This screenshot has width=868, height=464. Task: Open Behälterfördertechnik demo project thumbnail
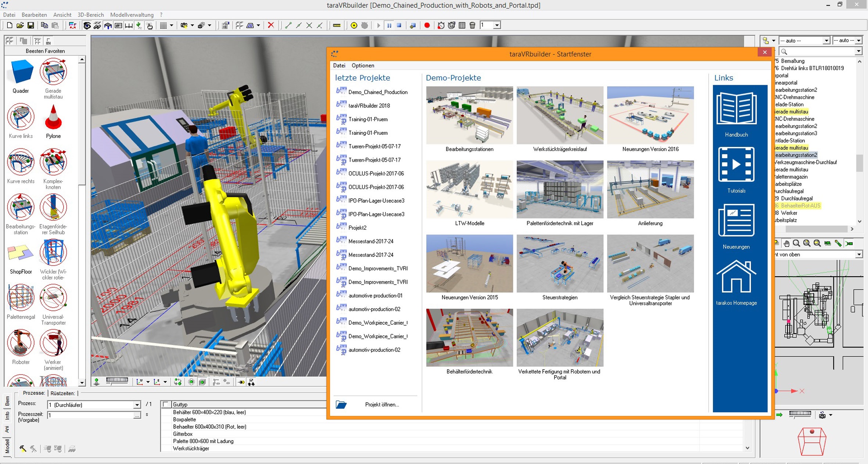(x=470, y=338)
